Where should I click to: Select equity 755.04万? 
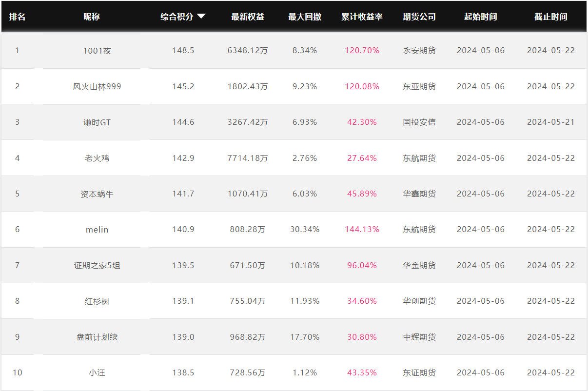tap(248, 301)
